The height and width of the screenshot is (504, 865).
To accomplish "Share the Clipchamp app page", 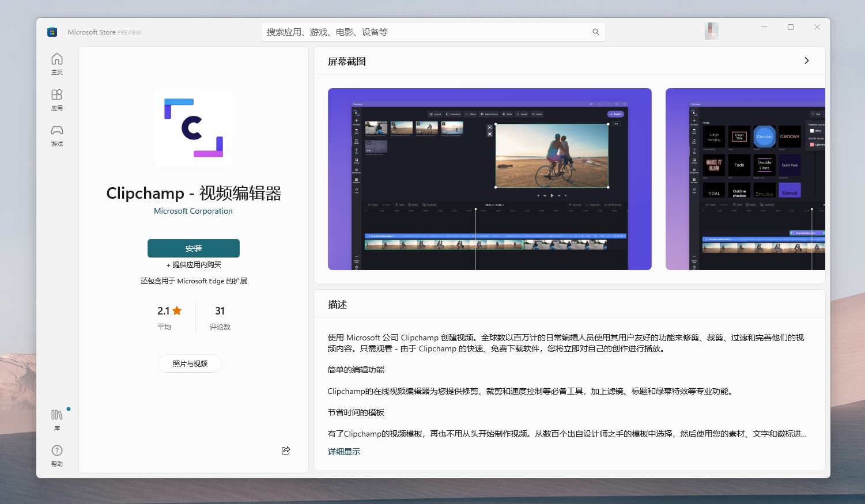I will pyautogui.click(x=286, y=450).
